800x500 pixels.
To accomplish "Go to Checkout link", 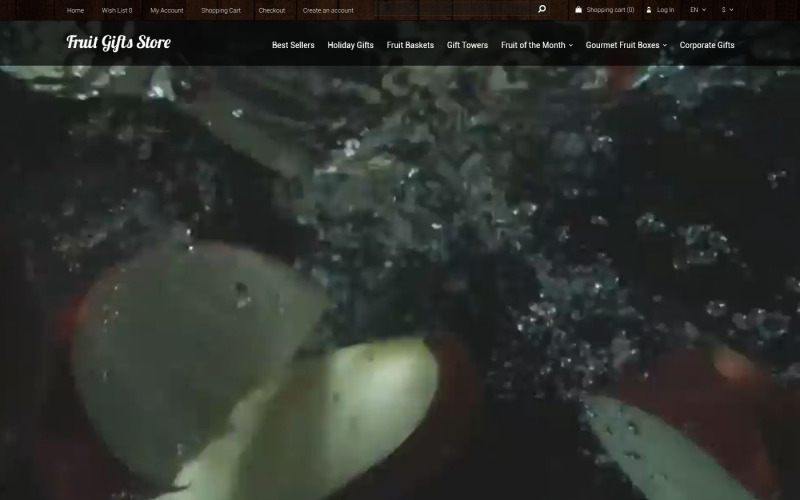I will 271,10.
